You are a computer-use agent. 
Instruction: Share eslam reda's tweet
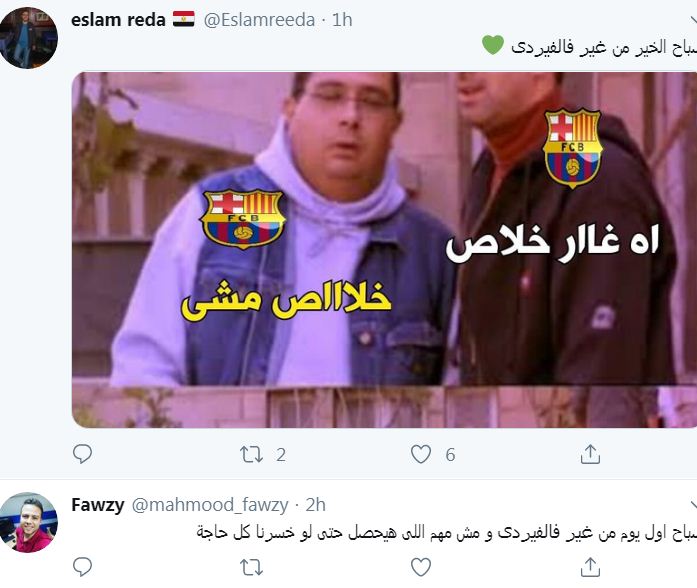pos(590,454)
